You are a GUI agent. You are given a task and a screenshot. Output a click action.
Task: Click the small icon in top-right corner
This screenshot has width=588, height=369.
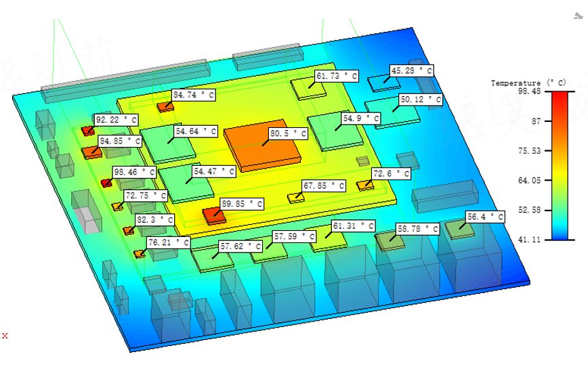[x=579, y=16]
